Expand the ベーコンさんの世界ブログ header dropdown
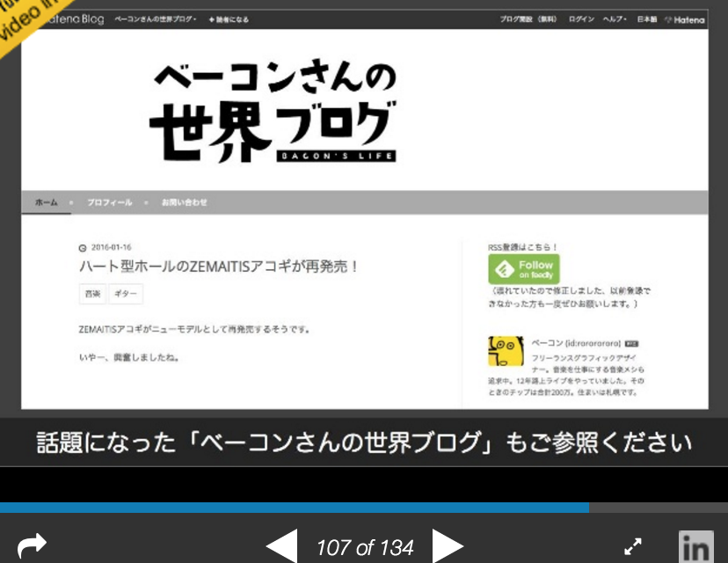The height and width of the screenshot is (563, 728). [156, 19]
